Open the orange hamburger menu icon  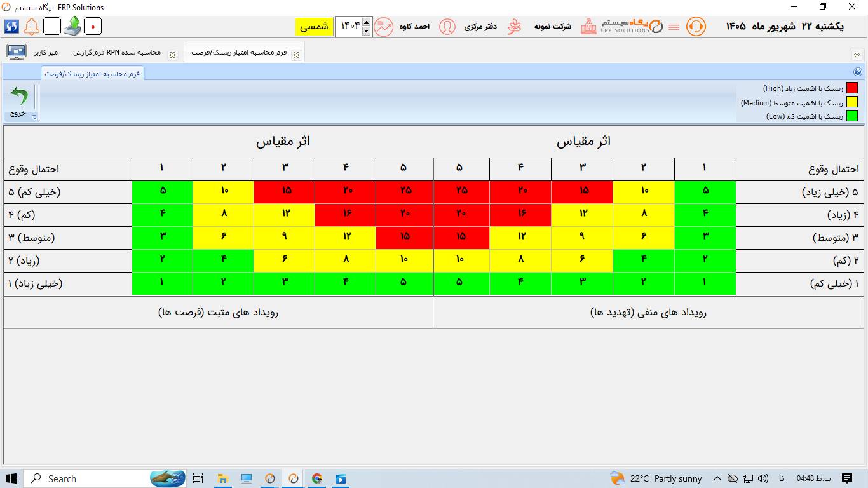[674, 27]
